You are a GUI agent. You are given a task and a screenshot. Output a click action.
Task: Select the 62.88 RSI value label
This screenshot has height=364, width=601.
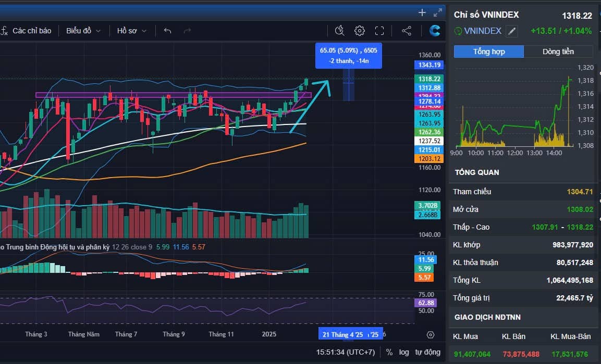(x=425, y=303)
